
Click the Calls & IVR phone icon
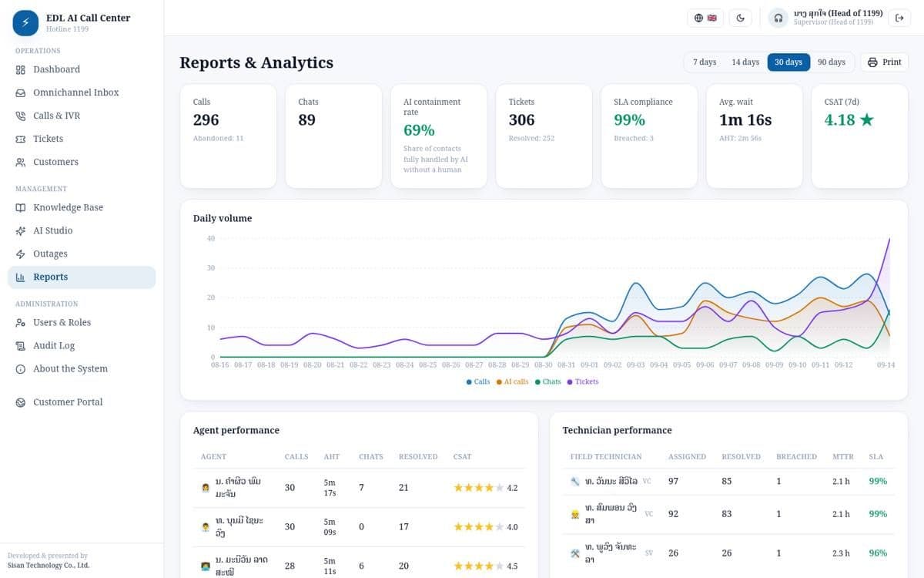click(x=21, y=116)
